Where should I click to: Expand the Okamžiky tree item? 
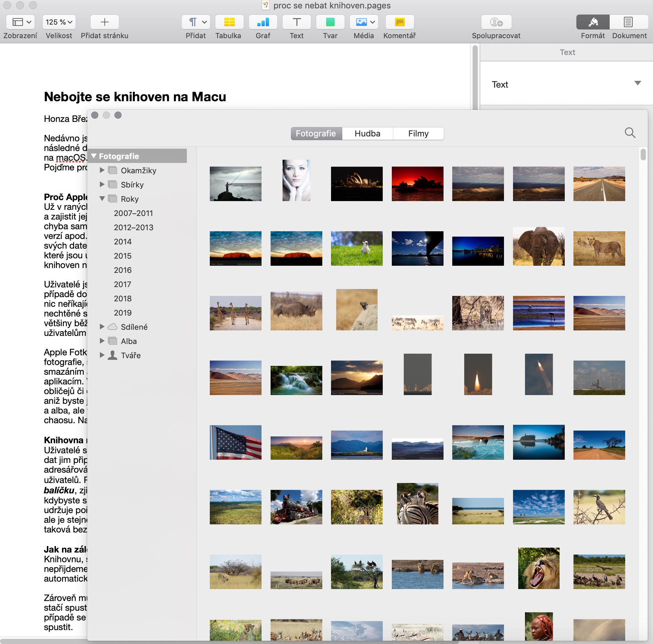pos(102,170)
